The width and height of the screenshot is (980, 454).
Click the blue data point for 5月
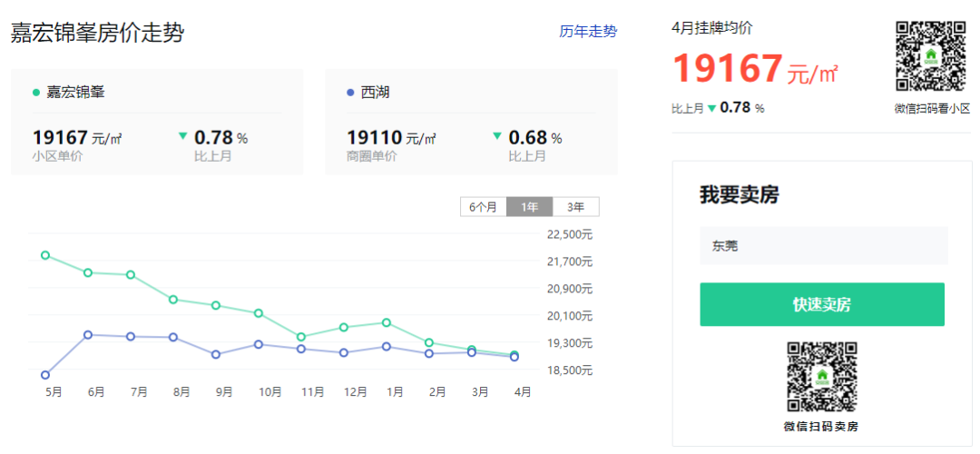pos(45,375)
